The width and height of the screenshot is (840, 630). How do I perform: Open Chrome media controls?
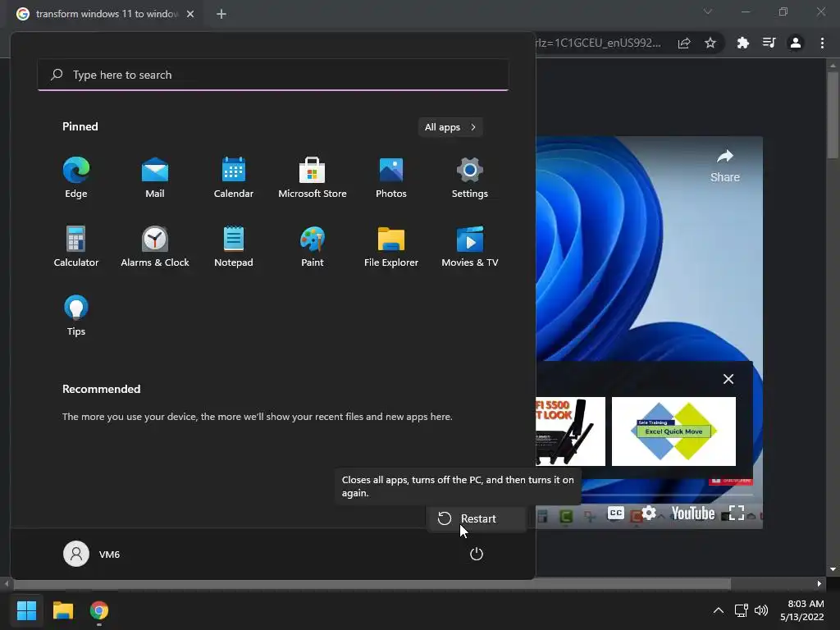[x=769, y=43]
